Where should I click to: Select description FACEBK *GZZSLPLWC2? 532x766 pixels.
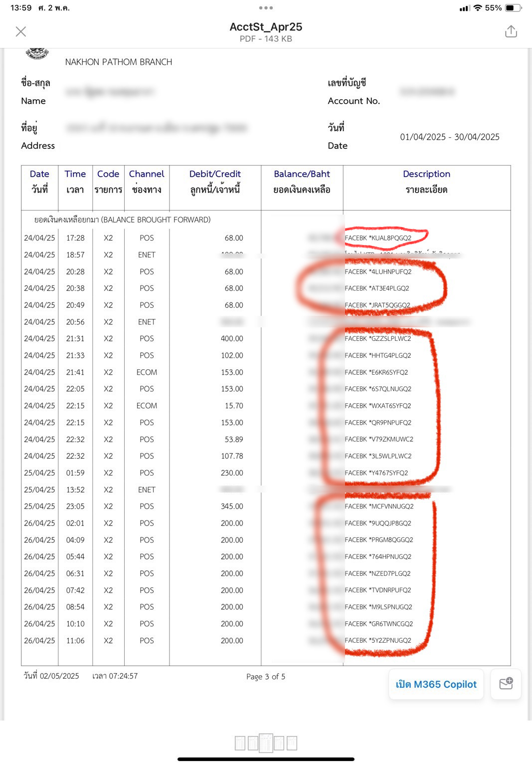pos(378,338)
